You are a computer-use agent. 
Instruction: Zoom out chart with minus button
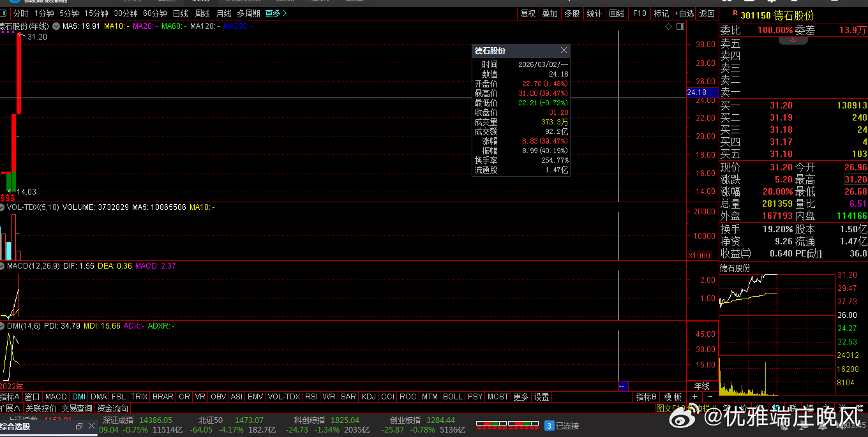tap(710, 397)
